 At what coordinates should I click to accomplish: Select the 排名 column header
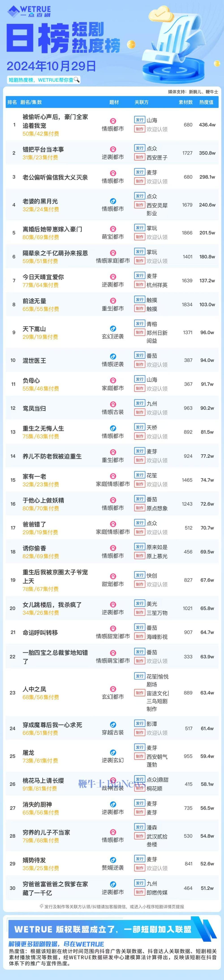pyautogui.click(x=12, y=102)
